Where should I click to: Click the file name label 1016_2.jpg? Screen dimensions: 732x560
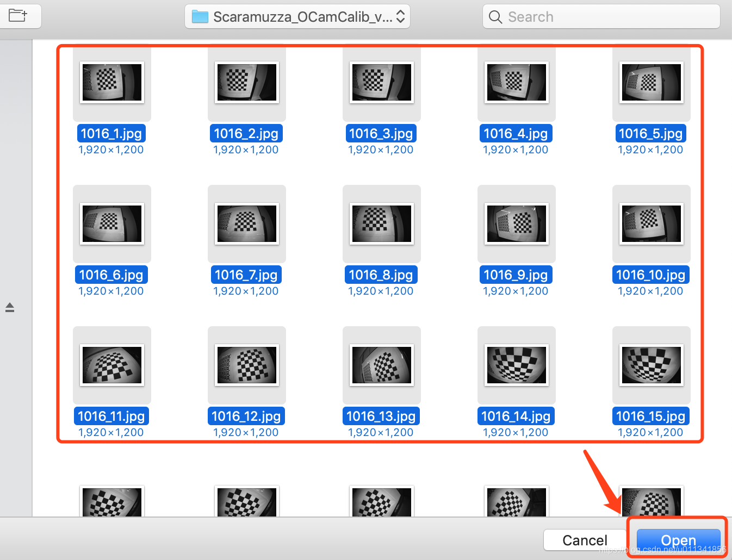246,133
